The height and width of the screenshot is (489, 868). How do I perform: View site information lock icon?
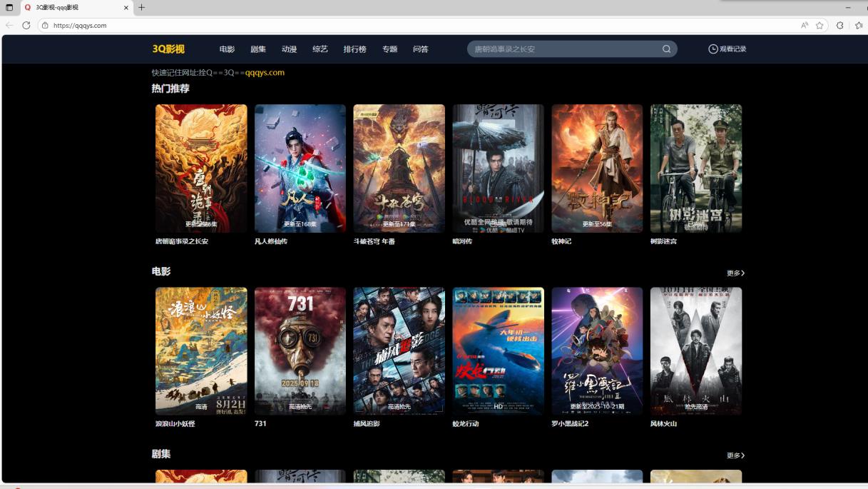(x=45, y=25)
